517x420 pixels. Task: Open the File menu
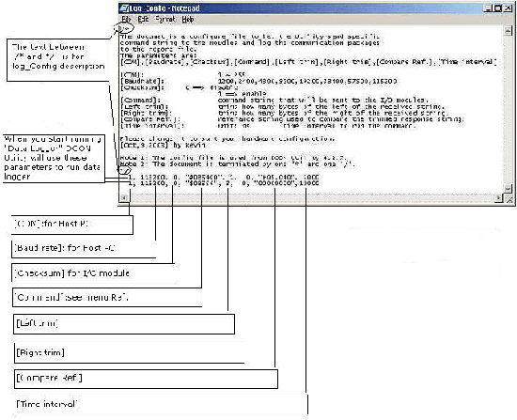tap(126, 20)
